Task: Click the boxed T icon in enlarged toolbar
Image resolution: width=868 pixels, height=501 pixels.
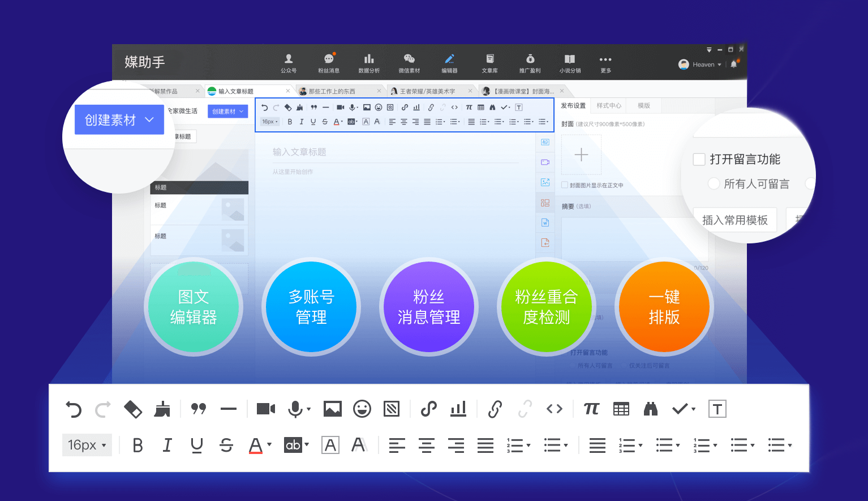Action: tap(717, 409)
